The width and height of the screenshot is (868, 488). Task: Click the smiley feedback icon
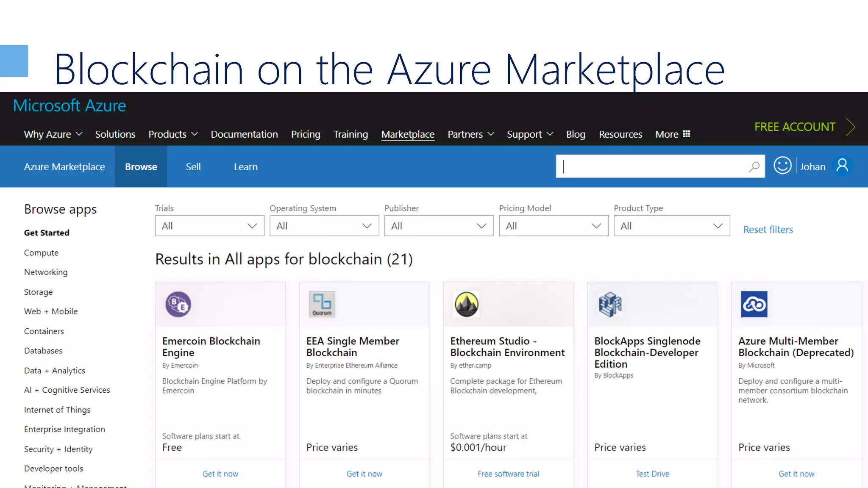pos(782,165)
